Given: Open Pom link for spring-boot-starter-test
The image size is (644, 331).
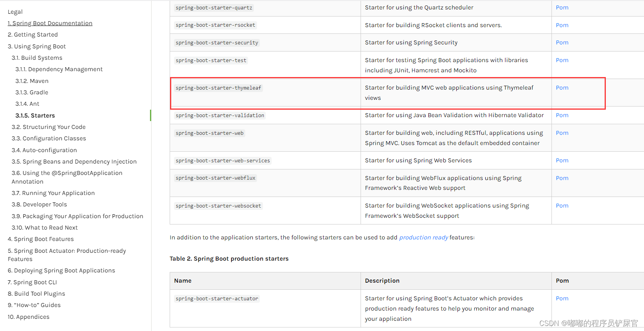Looking at the screenshot, I should [562, 60].
